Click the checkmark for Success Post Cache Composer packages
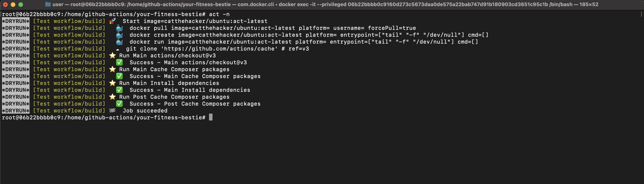This screenshot has width=644, height=184. pyautogui.click(x=119, y=104)
